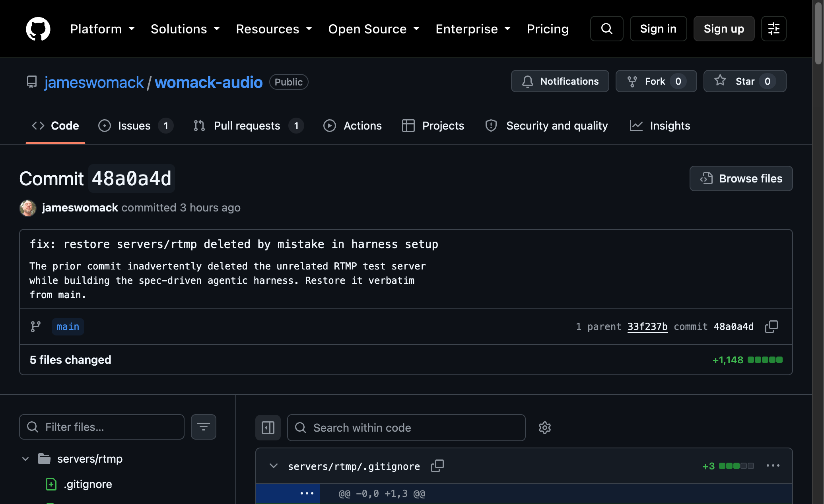Collapse the file tree panel
824x504 pixels.
[268, 428]
